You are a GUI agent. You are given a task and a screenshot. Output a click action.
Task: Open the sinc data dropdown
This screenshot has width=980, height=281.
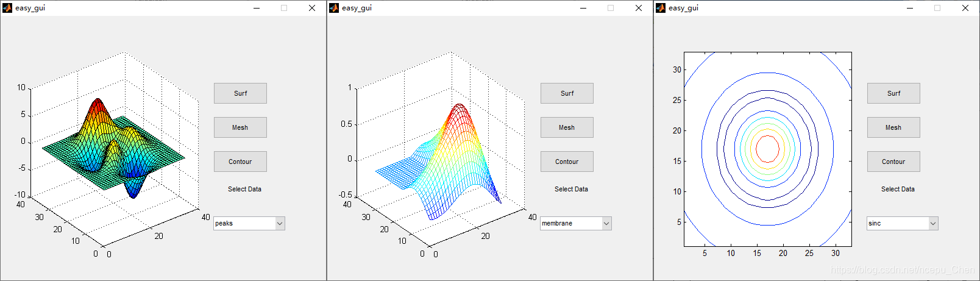(x=903, y=223)
